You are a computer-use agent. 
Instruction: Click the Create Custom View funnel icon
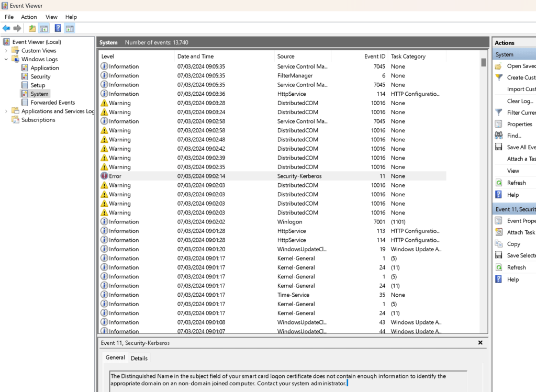(499, 77)
